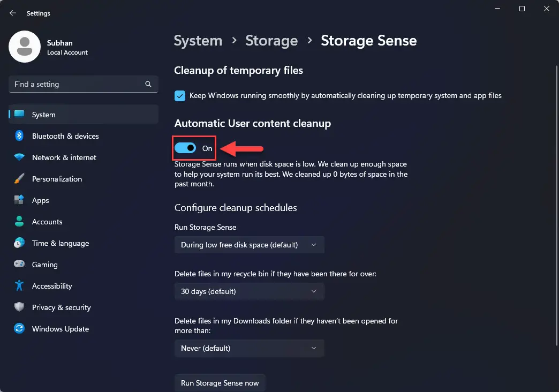Click the Time & language clock icon

19,243
